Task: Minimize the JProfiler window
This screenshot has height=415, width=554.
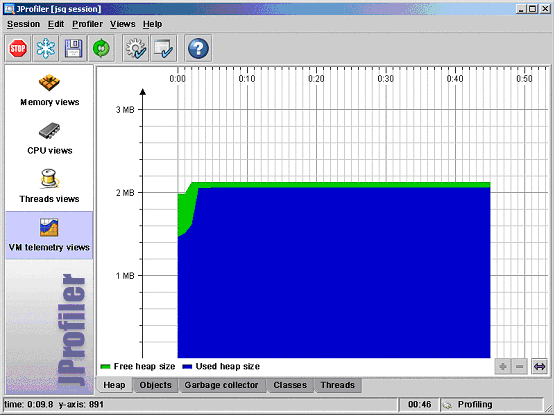Action: [521, 9]
